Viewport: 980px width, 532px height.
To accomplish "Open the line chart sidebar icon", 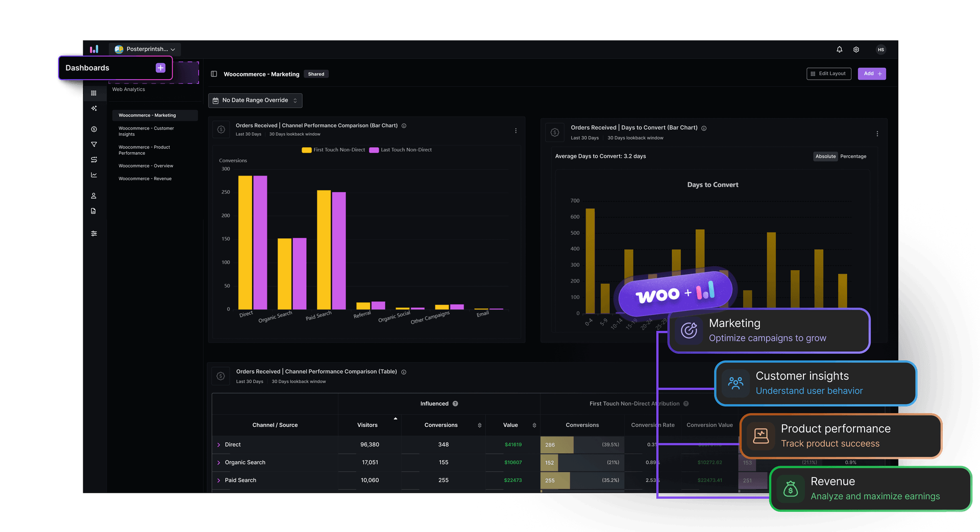I will click(94, 175).
